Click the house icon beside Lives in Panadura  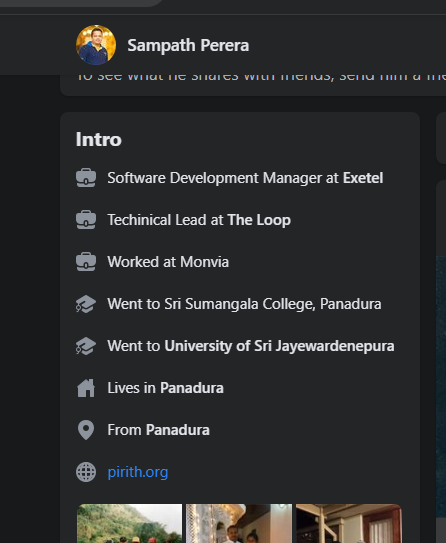[x=86, y=388]
